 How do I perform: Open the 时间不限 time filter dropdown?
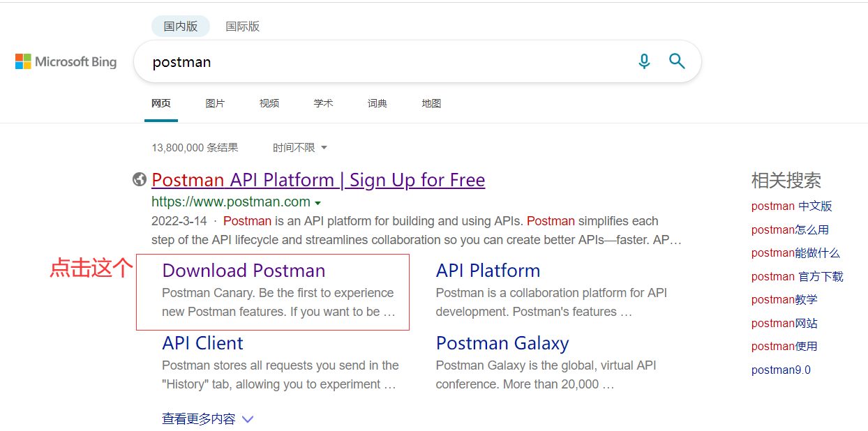(x=300, y=148)
